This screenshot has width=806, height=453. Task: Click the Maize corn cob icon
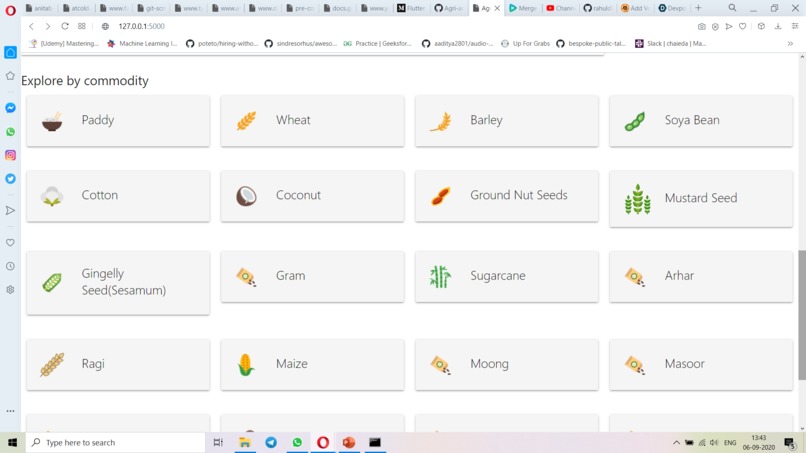click(x=246, y=365)
